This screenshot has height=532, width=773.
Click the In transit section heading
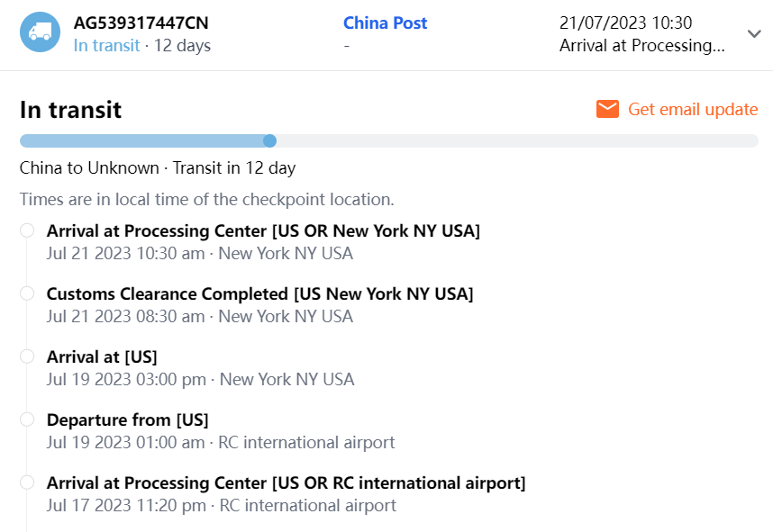point(70,110)
